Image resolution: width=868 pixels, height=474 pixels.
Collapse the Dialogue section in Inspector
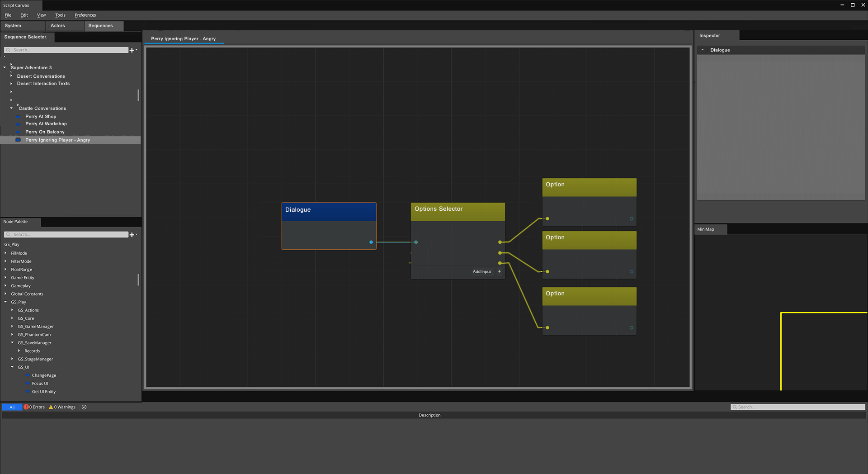tap(703, 50)
